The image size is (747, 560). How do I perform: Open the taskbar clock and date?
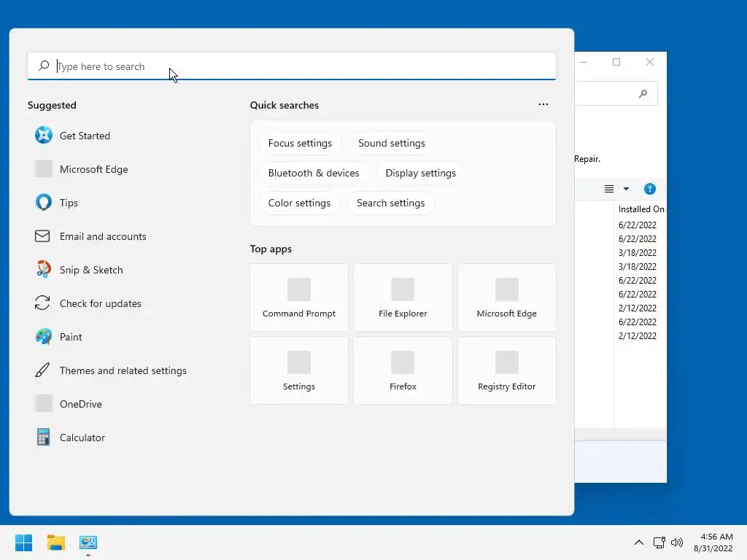713,542
